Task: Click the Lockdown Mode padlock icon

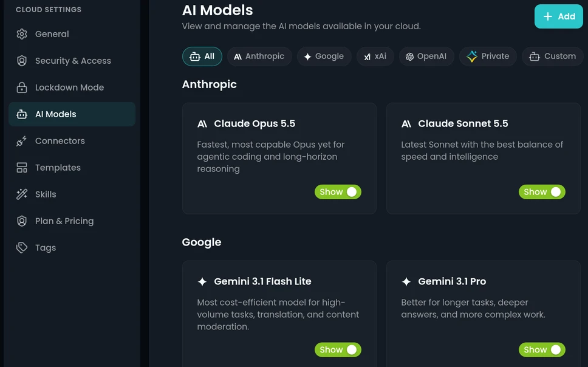Action: pyautogui.click(x=22, y=87)
